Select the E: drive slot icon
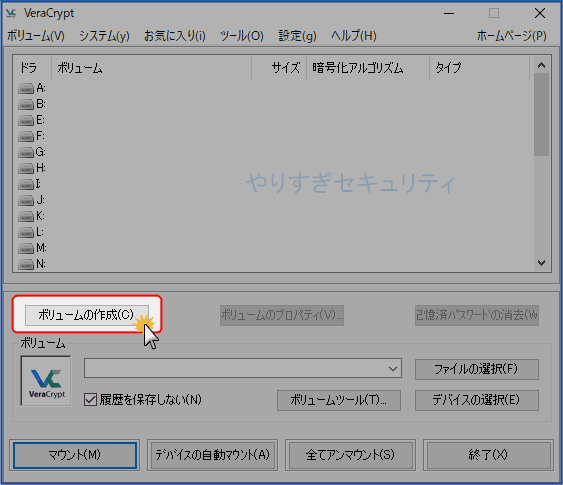This screenshot has width=563, height=485. pos(26,120)
